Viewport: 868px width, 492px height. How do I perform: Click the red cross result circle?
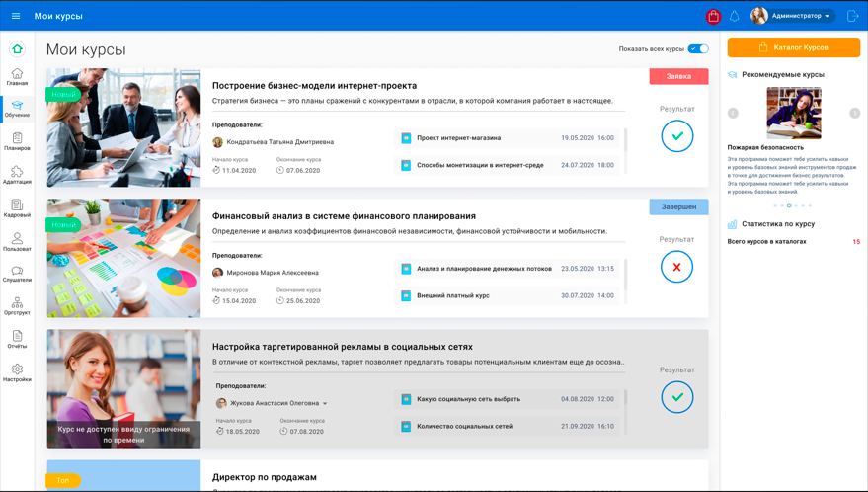tap(676, 267)
